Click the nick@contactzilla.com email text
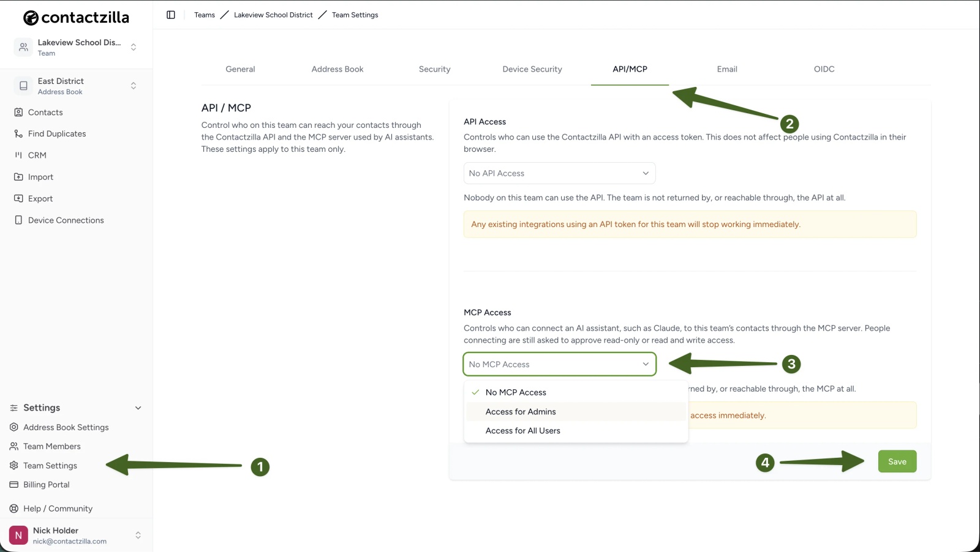The image size is (980, 552). 70,542
